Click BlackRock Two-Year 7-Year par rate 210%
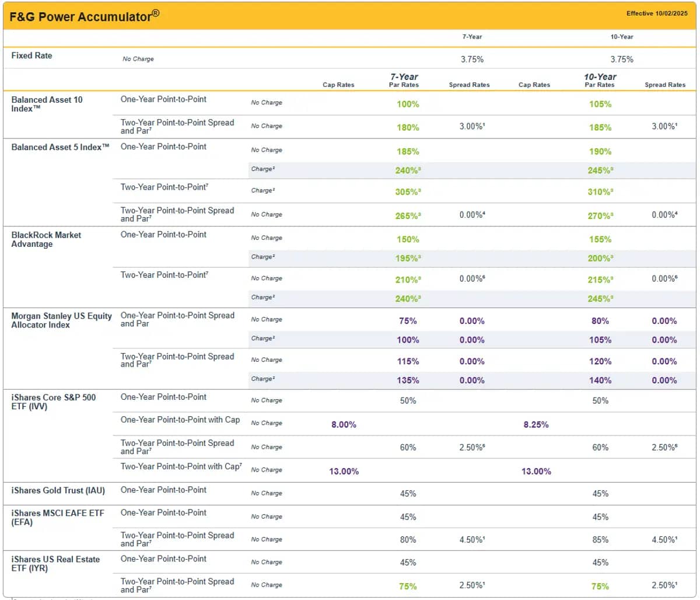The width and height of the screenshot is (700, 600). tap(408, 280)
